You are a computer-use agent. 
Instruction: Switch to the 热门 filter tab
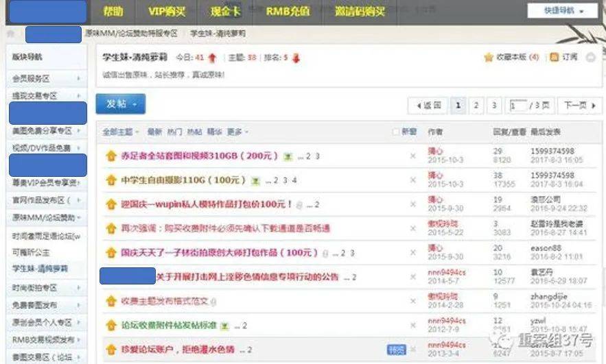coord(174,132)
